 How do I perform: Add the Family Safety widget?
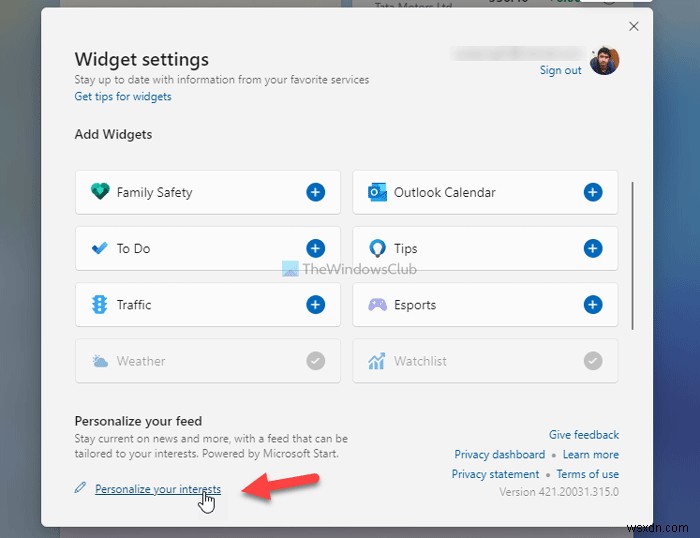click(x=316, y=192)
